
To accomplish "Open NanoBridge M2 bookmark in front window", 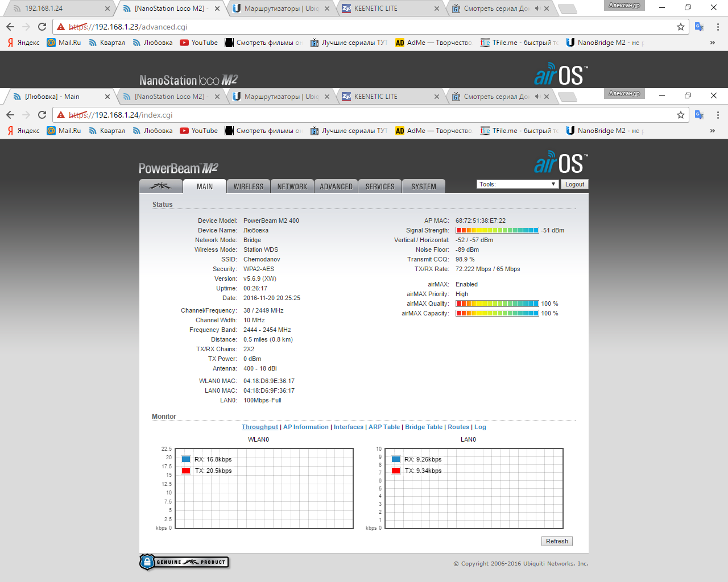I will [x=605, y=131].
